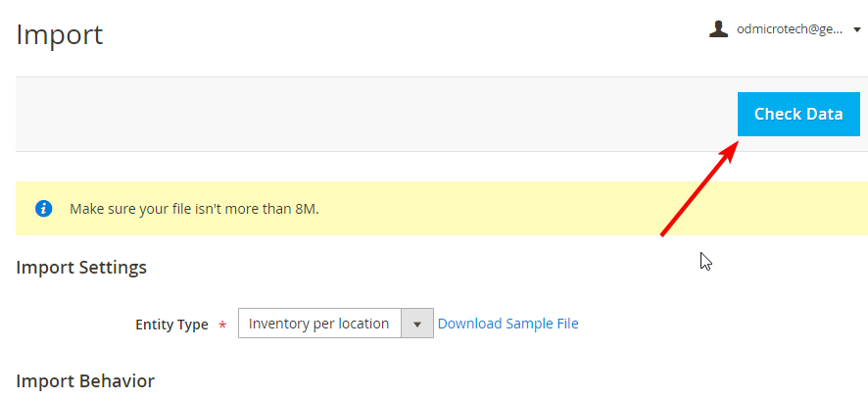Click 'Sample File' words in link
868x401 pixels.
tap(543, 324)
